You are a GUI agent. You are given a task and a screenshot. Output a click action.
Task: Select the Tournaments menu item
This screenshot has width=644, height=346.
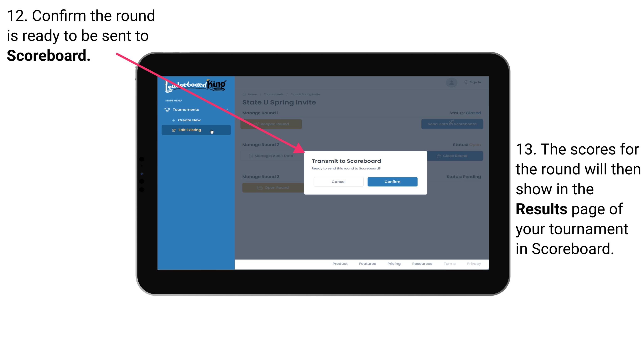point(186,109)
